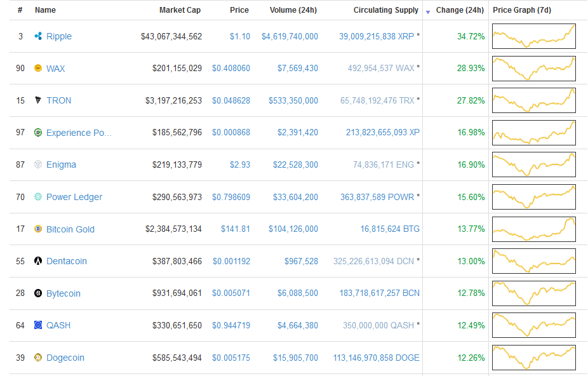Open Ripple 7d price graph thumbnail
Viewport: 588px width, 376px height.
pos(533,36)
